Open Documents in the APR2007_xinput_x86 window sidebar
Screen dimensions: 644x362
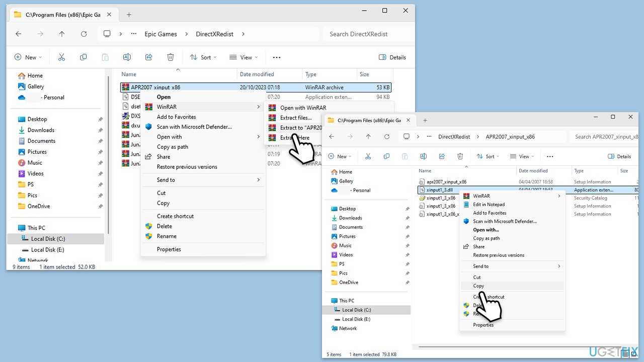click(x=351, y=227)
